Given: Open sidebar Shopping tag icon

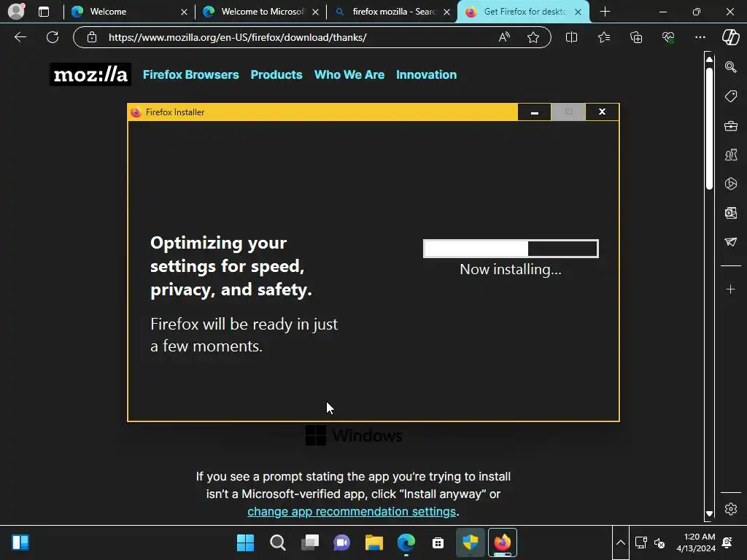Looking at the screenshot, I should click(x=730, y=96).
